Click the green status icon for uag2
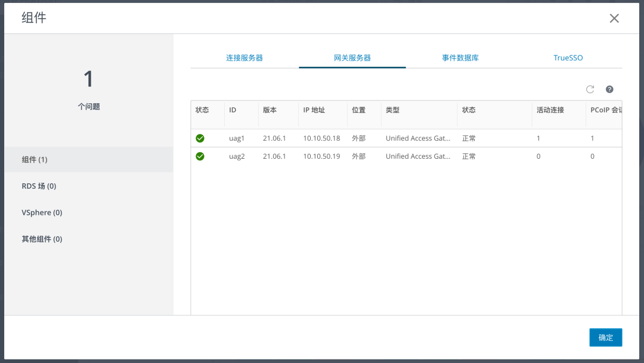Viewport: 644px width, 363px height. (200, 156)
